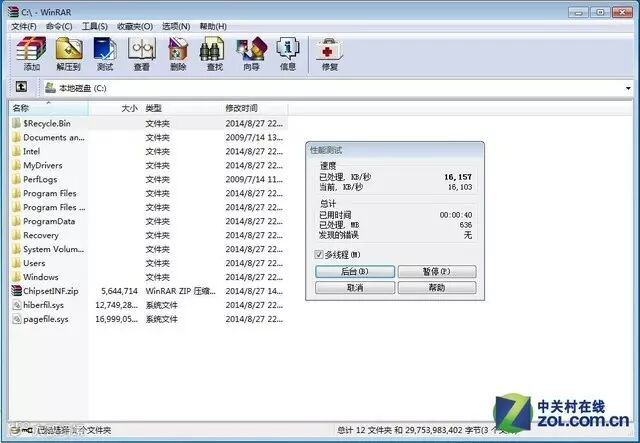
Task: Select the "Program Files ..." truncated folder row
Action: point(149,207)
